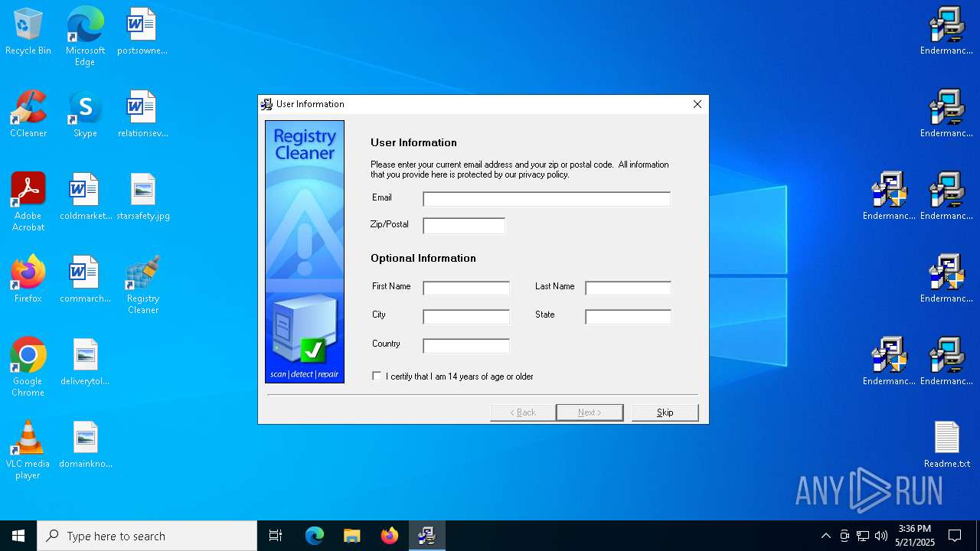Select the Google Chrome desktop icon
980x551 pixels.
tap(28, 367)
